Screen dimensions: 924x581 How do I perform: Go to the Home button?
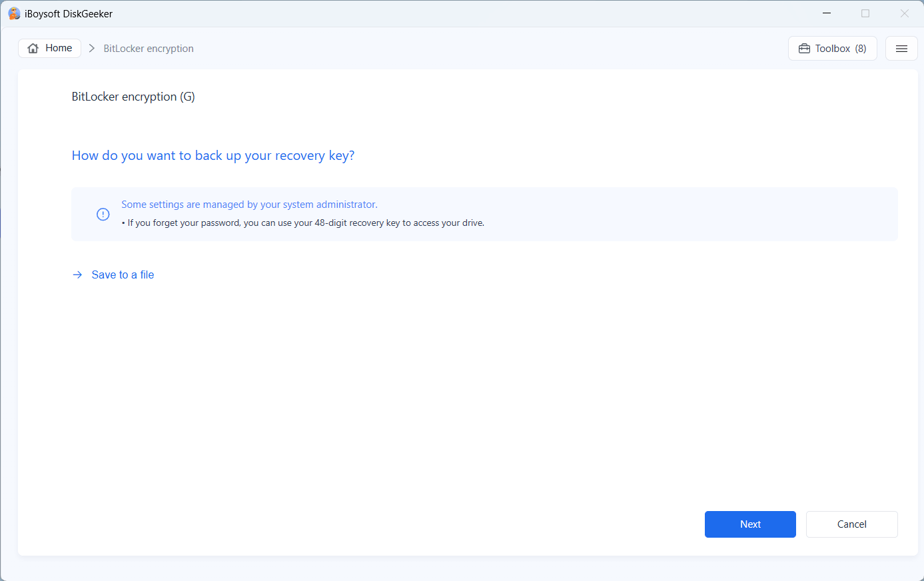pyautogui.click(x=50, y=48)
